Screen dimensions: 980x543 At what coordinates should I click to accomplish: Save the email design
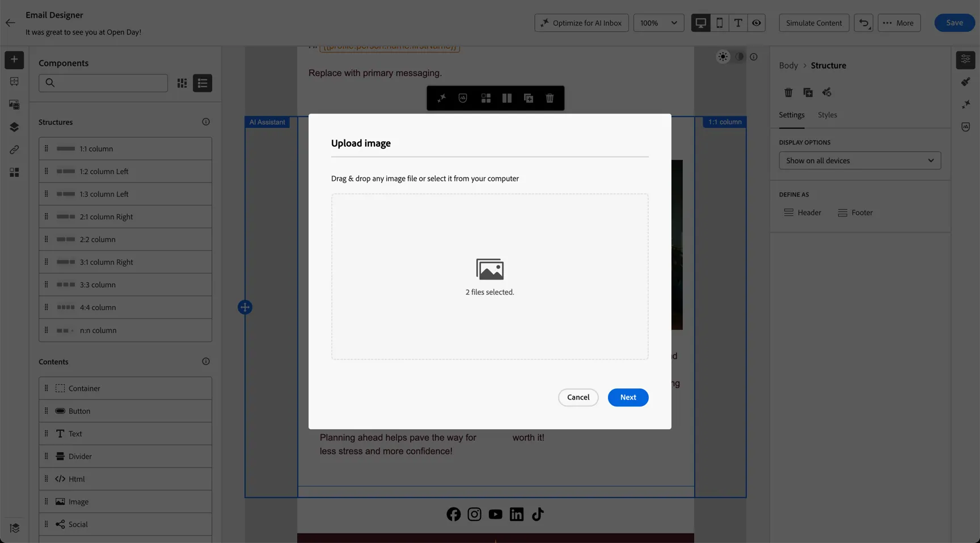tap(954, 23)
